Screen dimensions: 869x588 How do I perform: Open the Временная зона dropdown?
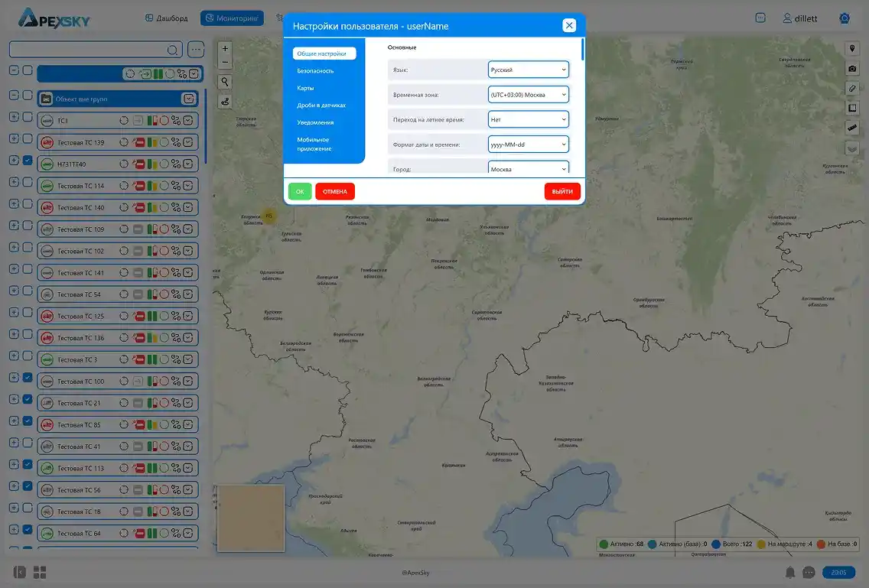pos(528,95)
